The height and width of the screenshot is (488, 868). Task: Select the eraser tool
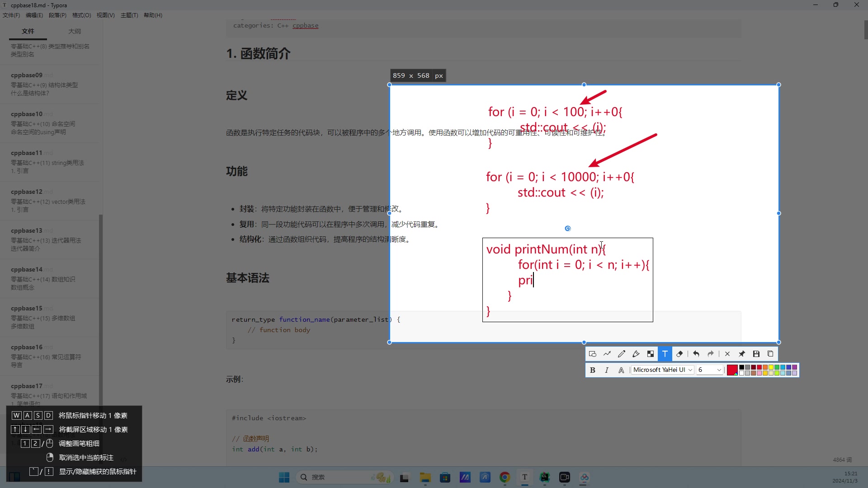pos(679,354)
